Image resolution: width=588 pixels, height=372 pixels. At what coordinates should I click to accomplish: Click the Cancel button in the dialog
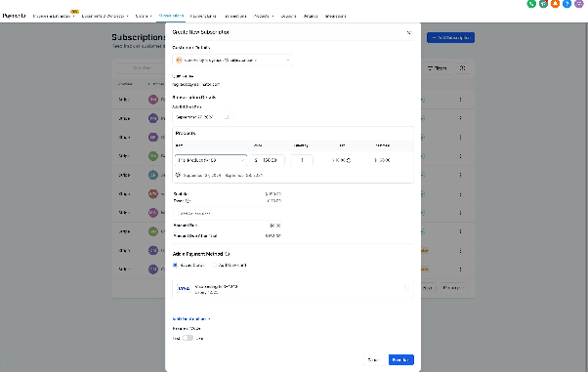point(373,359)
